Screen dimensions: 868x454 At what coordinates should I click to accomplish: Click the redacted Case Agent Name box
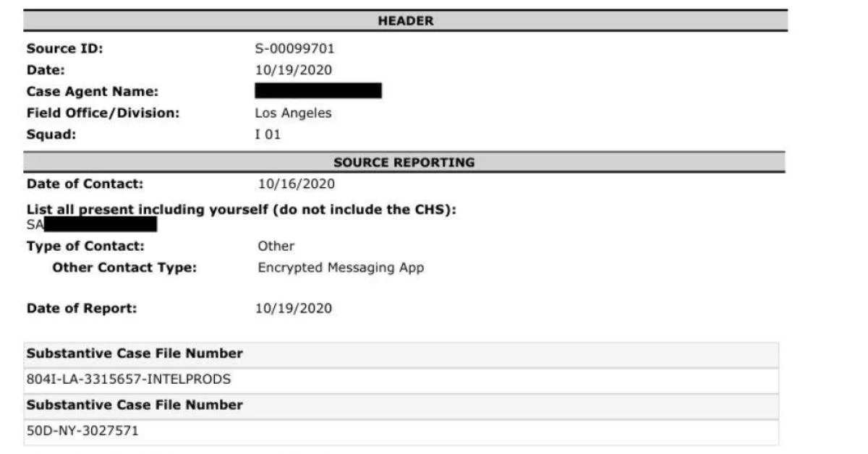(x=318, y=91)
